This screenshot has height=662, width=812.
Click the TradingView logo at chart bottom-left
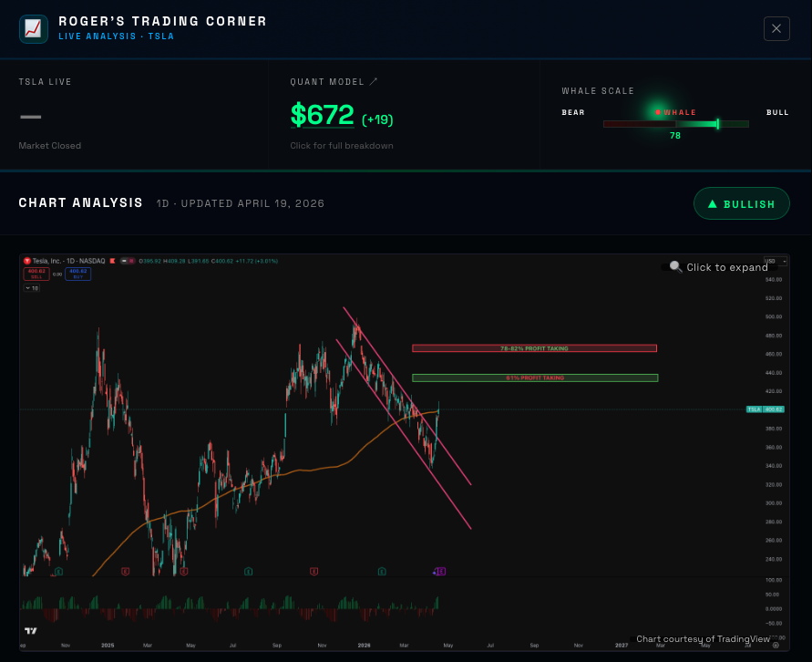click(x=31, y=630)
